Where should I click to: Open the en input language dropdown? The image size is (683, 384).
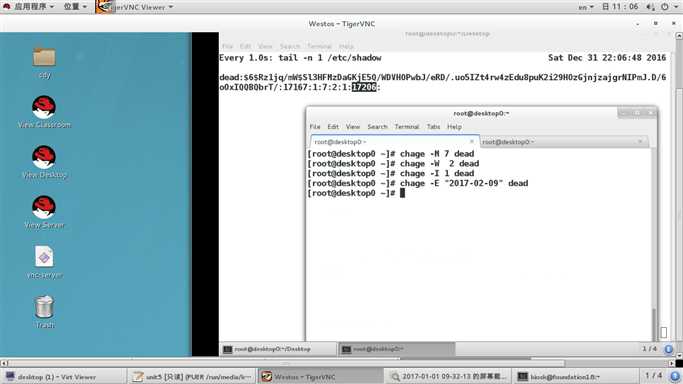(x=585, y=7)
